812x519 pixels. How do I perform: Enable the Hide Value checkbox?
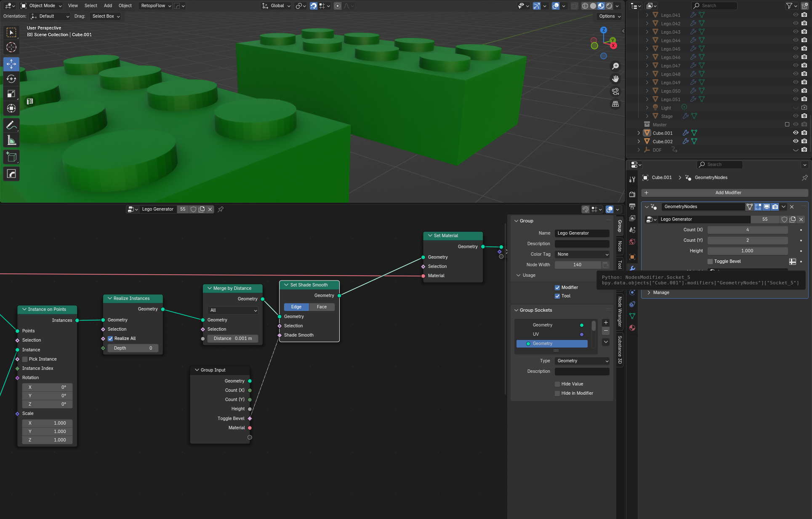point(557,384)
